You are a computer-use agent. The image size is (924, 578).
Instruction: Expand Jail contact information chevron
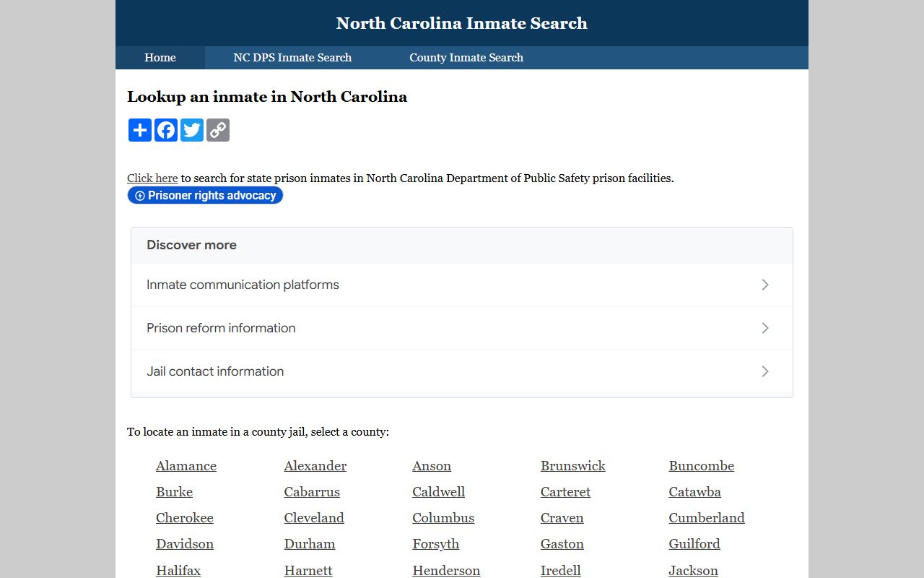[x=765, y=371]
